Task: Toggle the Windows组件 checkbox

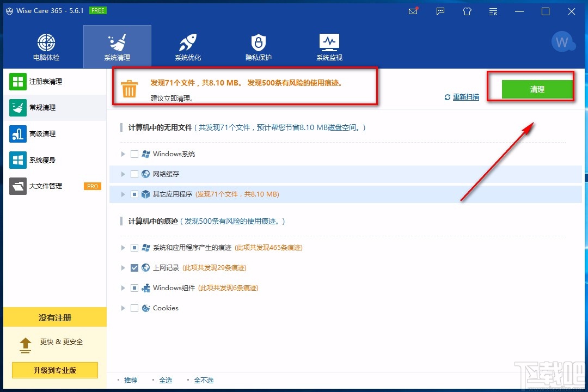Action: point(134,288)
